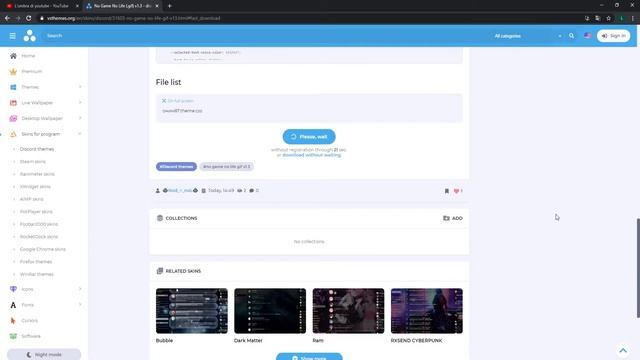640x360 pixels.
Task: Bookmark page with browser star icon
Action: click(x=609, y=18)
